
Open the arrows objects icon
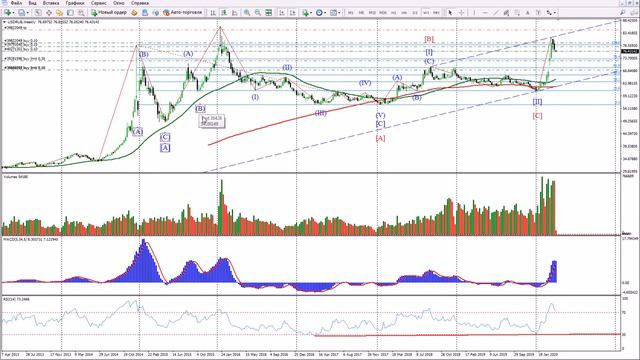tap(549, 13)
